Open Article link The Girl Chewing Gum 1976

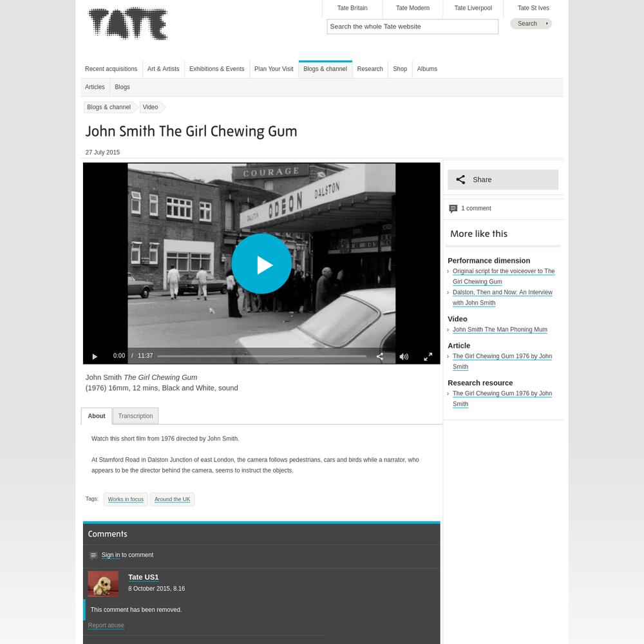click(x=502, y=361)
